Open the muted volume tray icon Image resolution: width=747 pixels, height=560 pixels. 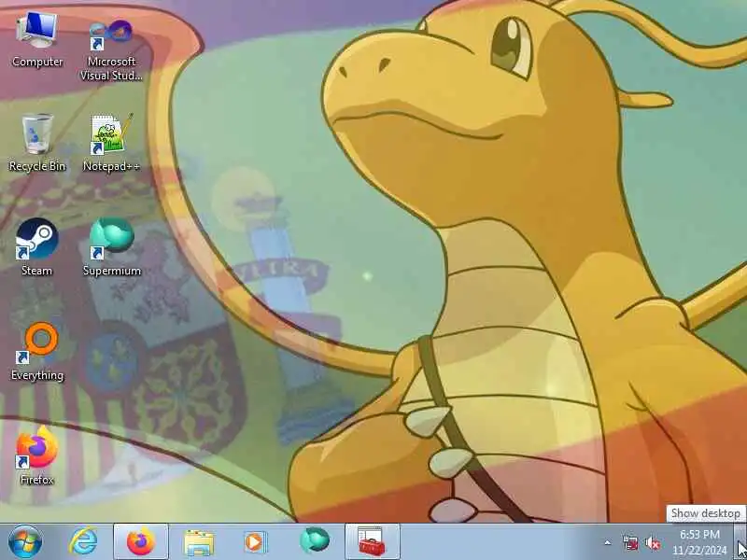652,542
